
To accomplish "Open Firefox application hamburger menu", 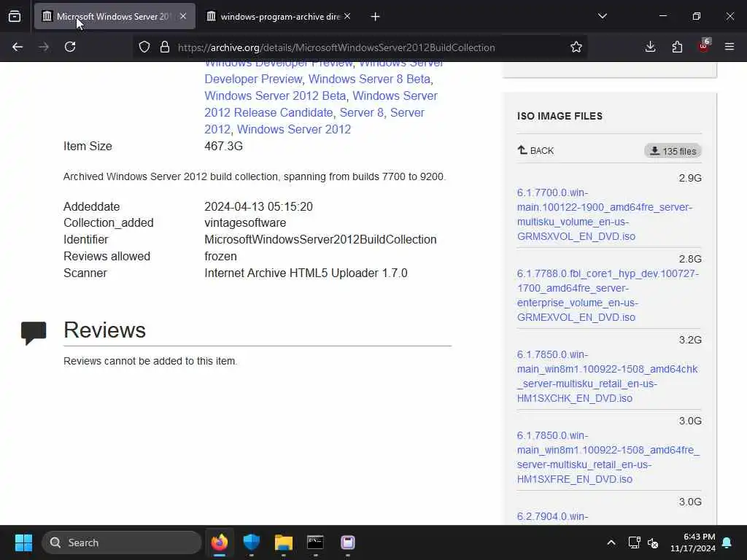I will point(729,47).
